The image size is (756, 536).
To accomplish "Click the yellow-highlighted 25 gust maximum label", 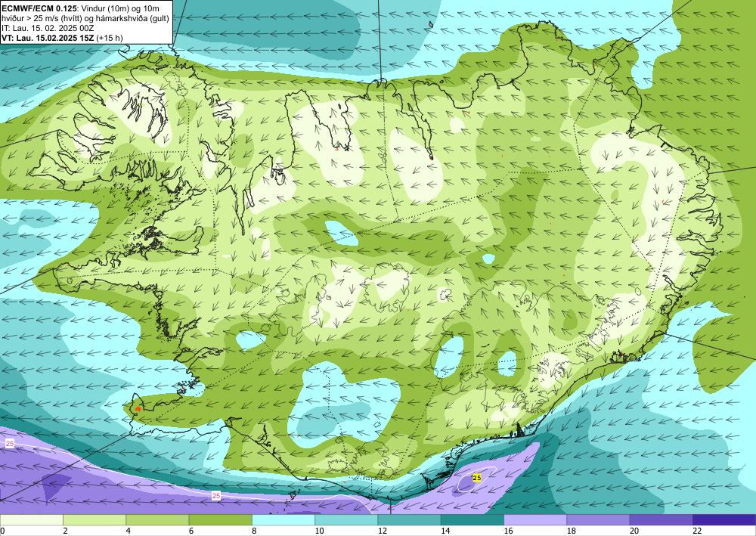I will [x=477, y=478].
